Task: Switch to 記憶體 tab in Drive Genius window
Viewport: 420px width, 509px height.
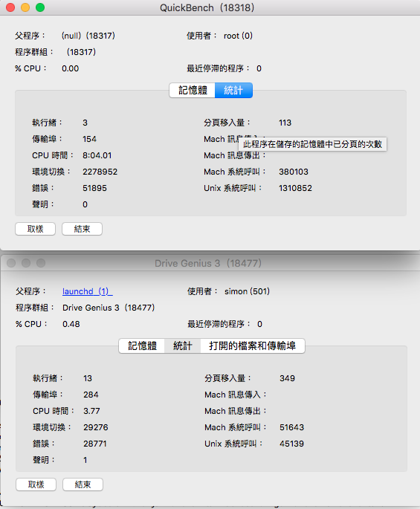Action: [142, 346]
